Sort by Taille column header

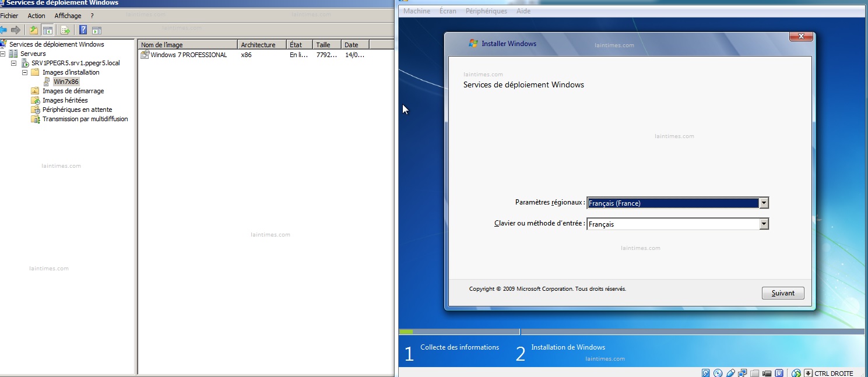327,45
